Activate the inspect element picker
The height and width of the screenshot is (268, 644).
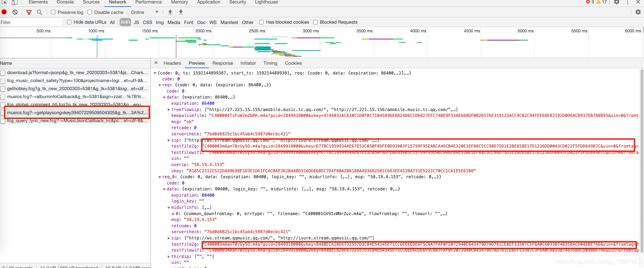tap(4, 2)
